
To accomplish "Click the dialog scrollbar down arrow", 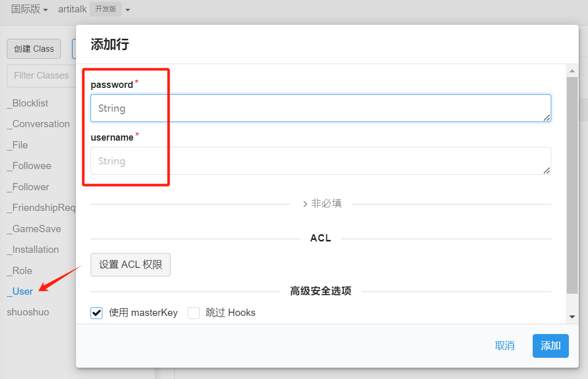I will pyautogui.click(x=572, y=316).
